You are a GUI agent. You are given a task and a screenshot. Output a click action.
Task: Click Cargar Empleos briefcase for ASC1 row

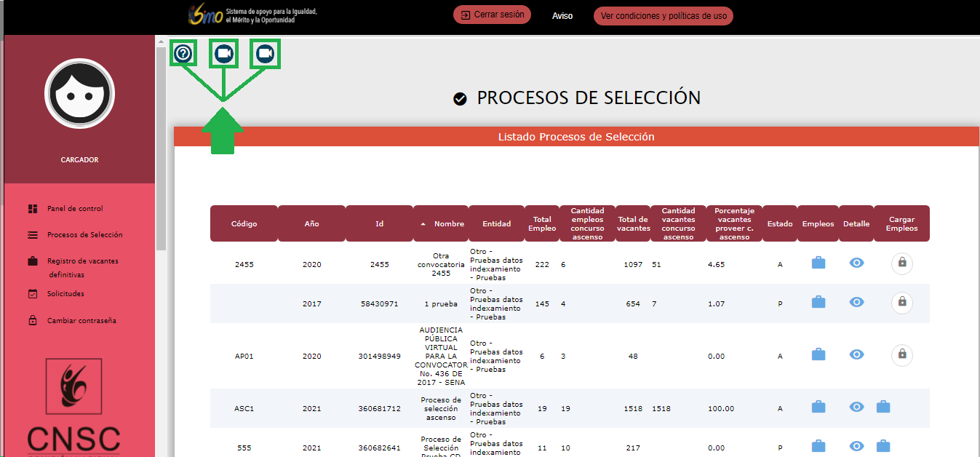pos(883,408)
